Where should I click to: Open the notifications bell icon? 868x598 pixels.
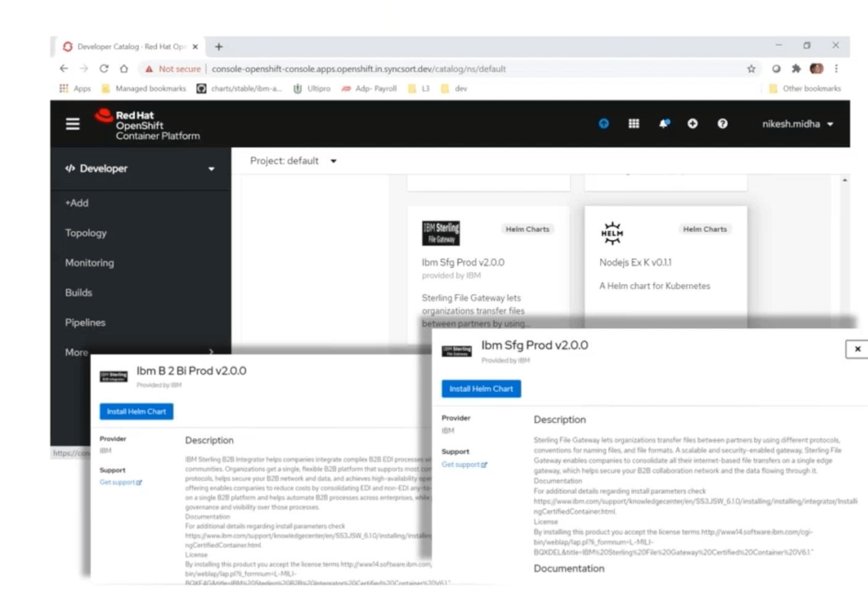click(664, 124)
